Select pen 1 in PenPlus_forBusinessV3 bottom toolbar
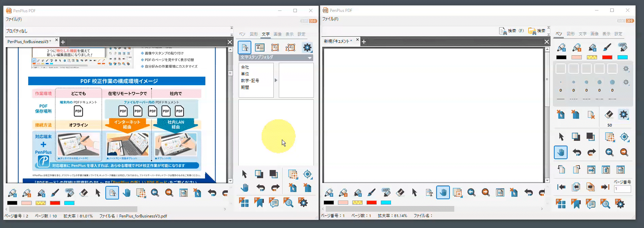Image resolution: width=644 pixels, height=228 pixels. (13, 193)
